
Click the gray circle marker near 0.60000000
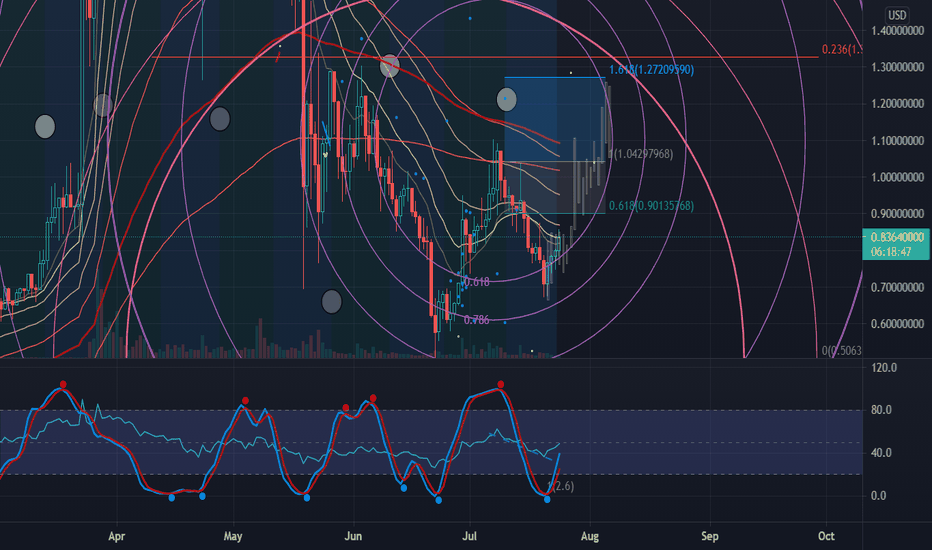coord(332,301)
